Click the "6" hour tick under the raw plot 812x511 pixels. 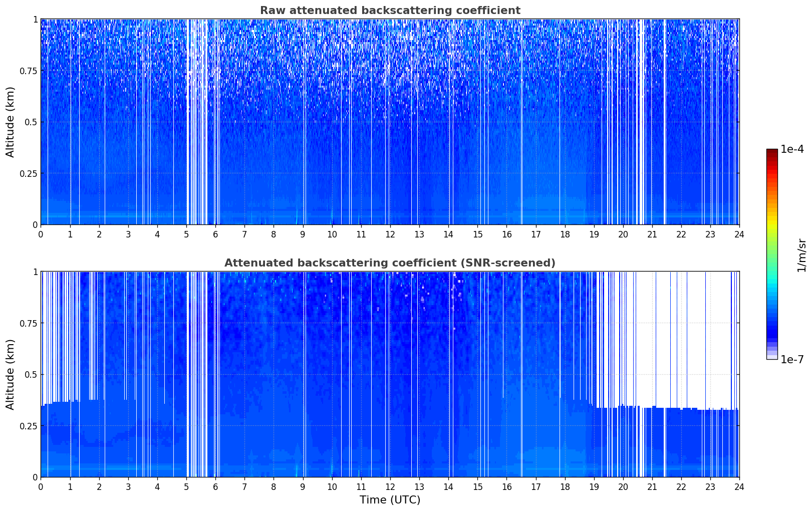215,234
